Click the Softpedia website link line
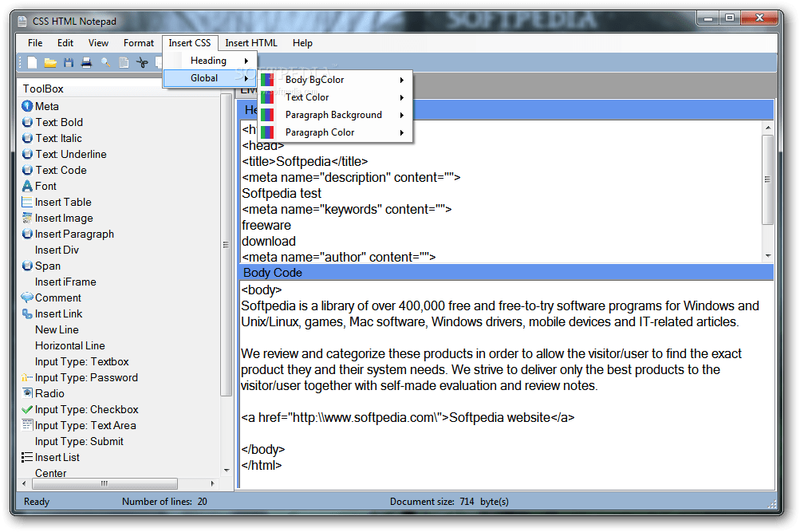 pos(408,417)
